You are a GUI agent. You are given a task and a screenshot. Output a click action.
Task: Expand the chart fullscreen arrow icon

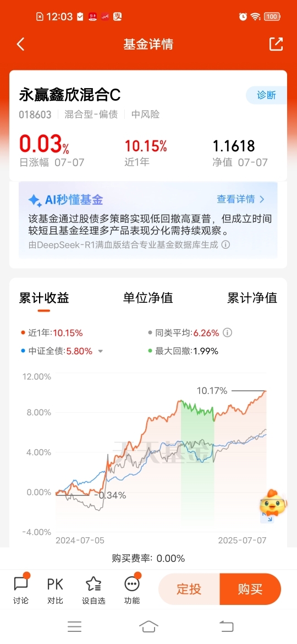(x=267, y=517)
